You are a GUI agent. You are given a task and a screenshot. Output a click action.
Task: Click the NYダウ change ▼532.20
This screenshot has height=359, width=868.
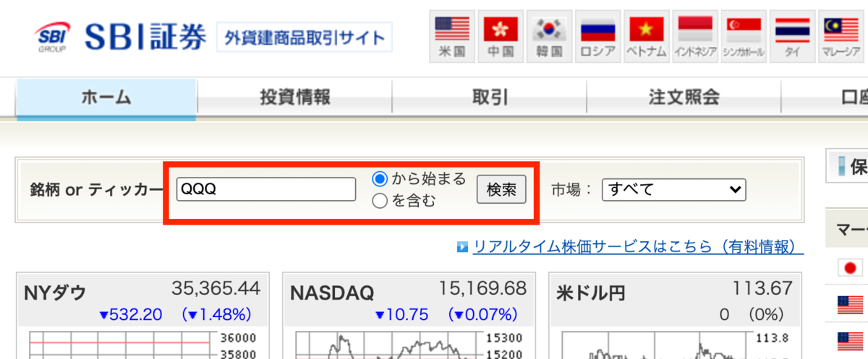pos(131,315)
